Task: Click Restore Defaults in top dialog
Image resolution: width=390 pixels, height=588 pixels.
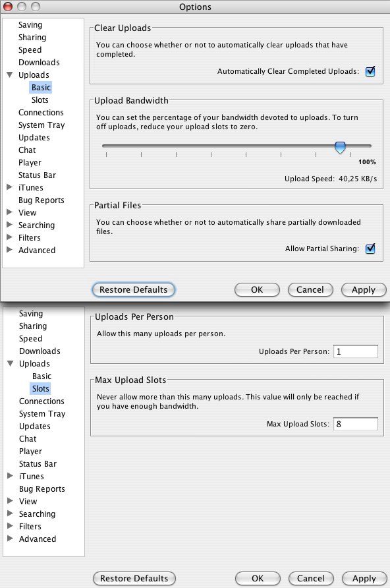Action: click(133, 290)
